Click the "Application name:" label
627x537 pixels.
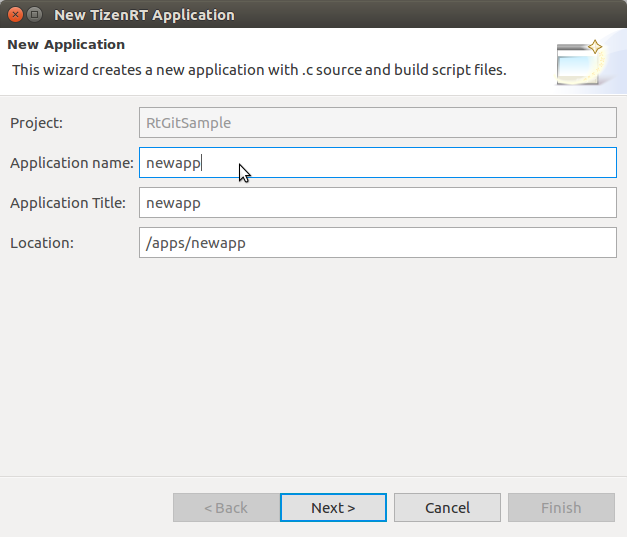pos(71,163)
